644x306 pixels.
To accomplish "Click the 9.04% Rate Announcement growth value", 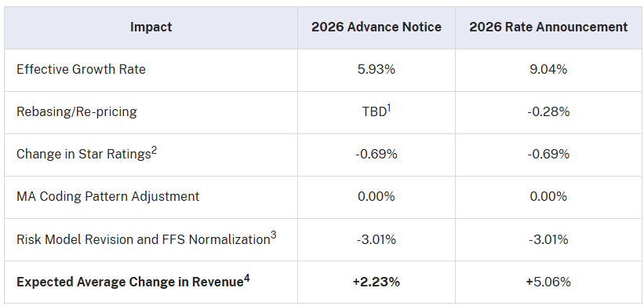I will click(x=548, y=69).
